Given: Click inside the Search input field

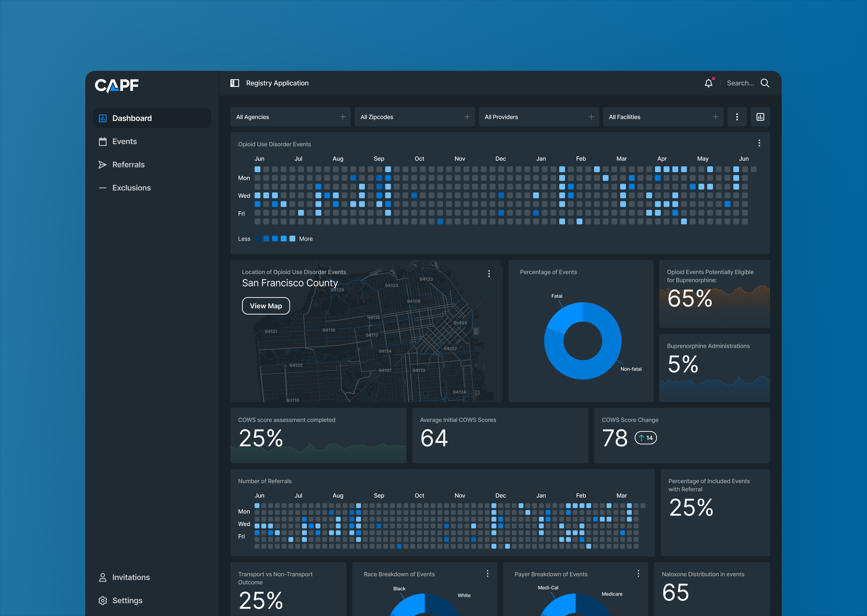Looking at the screenshot, I should 741,83.
